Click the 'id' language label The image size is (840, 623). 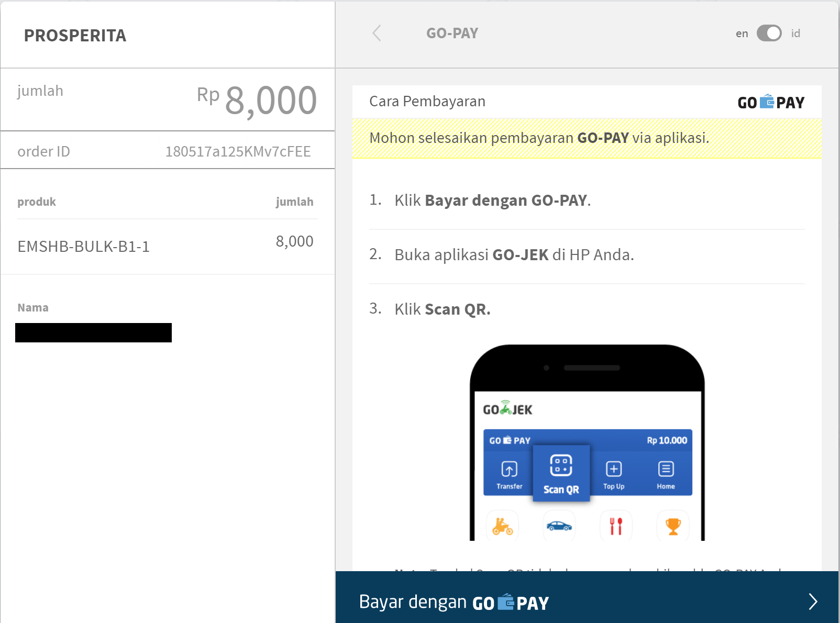(795, 34)
